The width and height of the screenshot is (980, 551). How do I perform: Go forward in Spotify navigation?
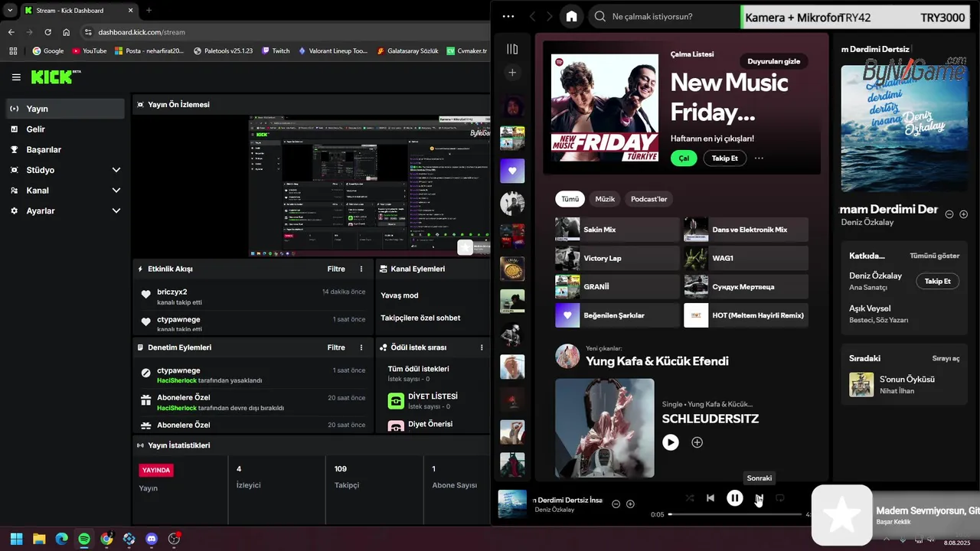tap(549, 16)
